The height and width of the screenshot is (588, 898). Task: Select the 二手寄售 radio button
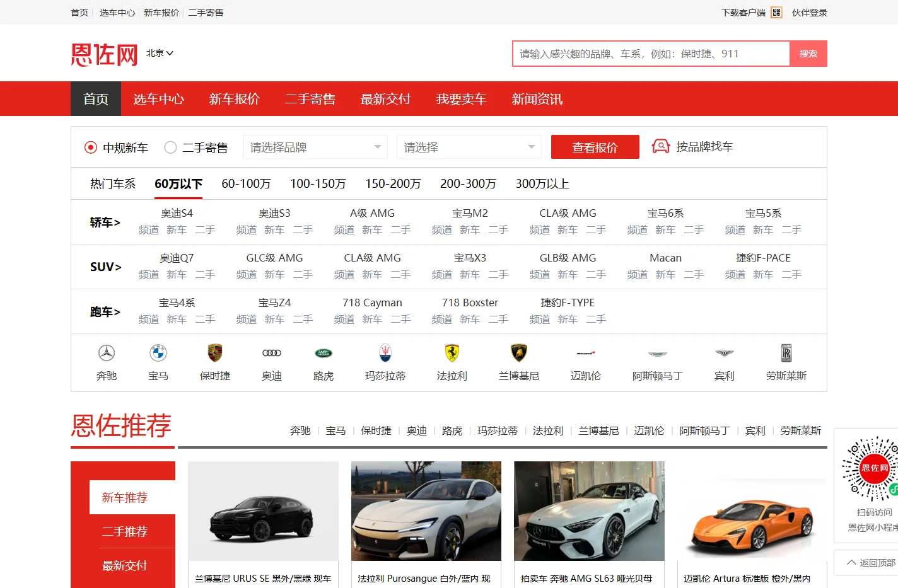click(170, 147)
